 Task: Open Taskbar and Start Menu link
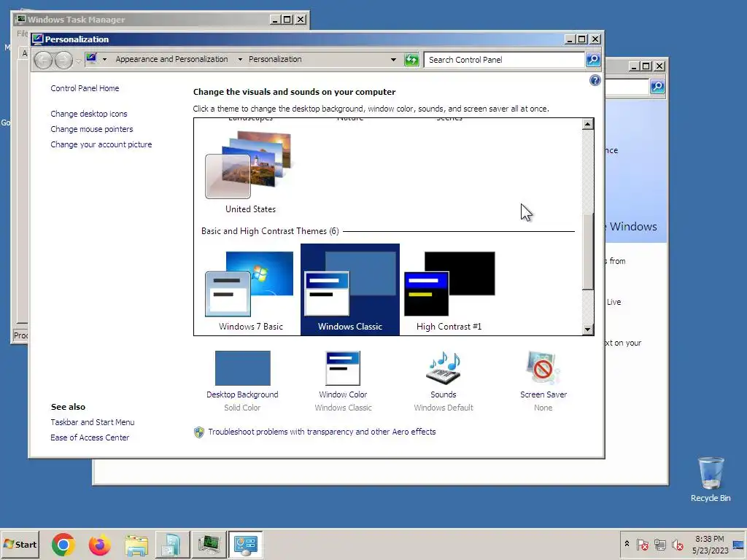(93, 422)
